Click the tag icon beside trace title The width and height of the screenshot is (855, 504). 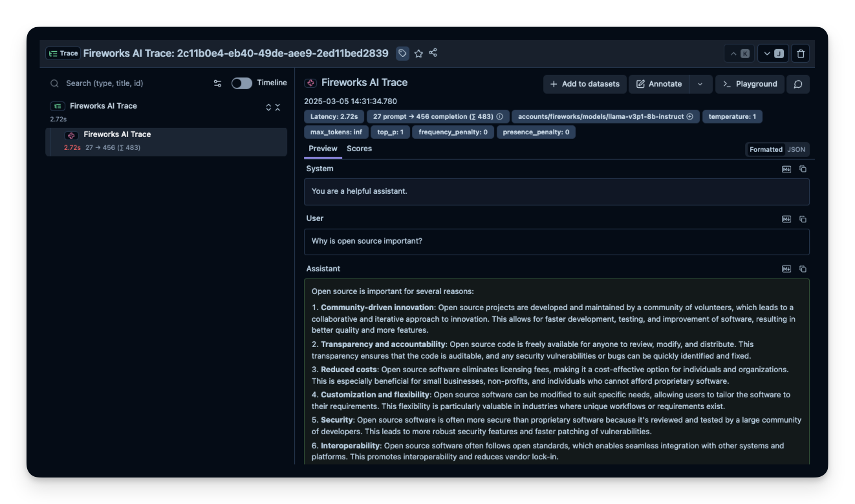coord(402,53)
